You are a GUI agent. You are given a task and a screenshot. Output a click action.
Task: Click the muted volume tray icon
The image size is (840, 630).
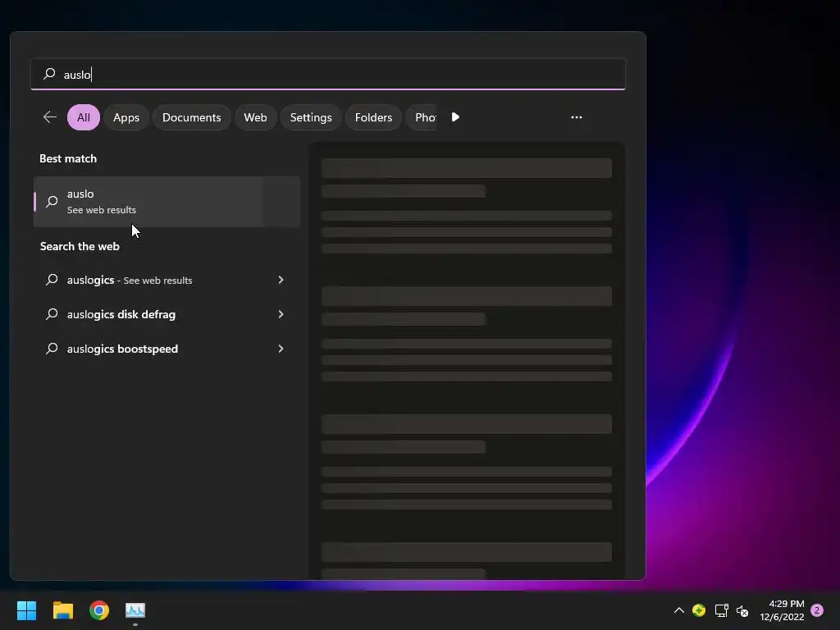click(742, 610)
